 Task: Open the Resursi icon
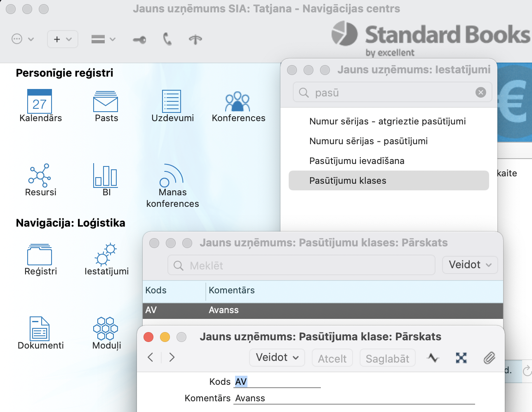pos(40,175)
